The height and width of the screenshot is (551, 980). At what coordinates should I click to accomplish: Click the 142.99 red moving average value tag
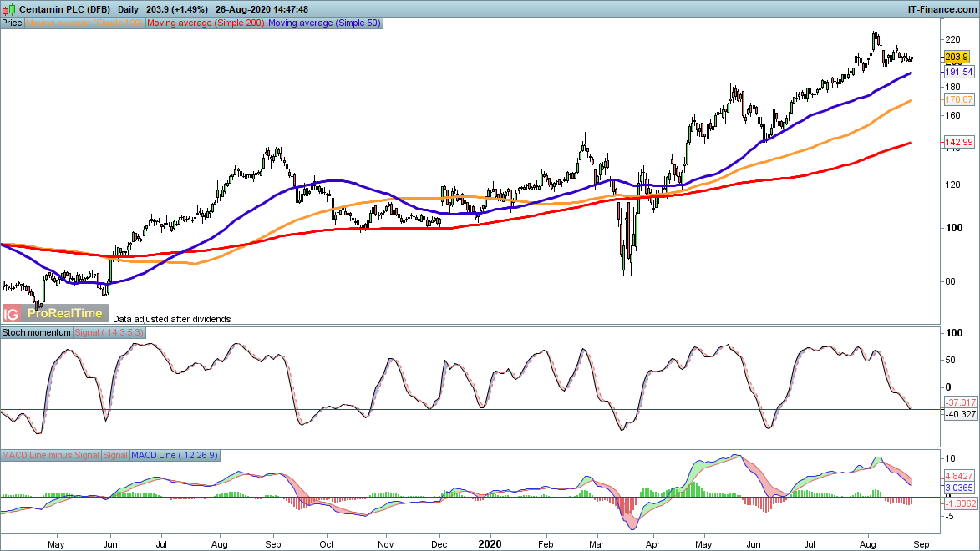(x=957, y=143)
